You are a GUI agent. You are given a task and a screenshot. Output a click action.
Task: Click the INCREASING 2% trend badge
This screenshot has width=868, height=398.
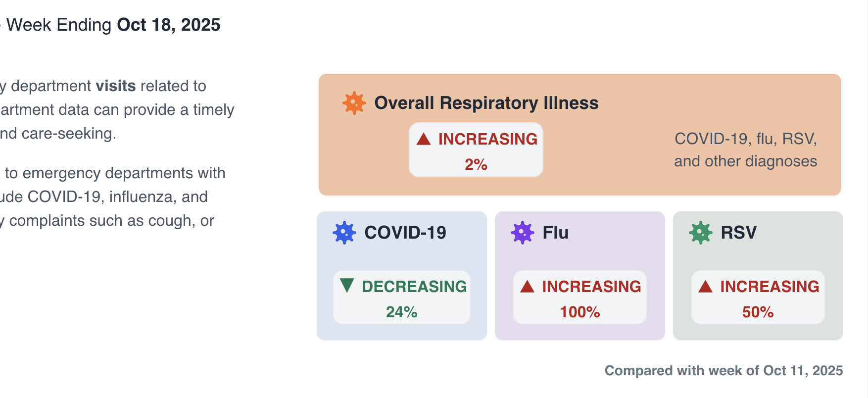tap(476, 150)
